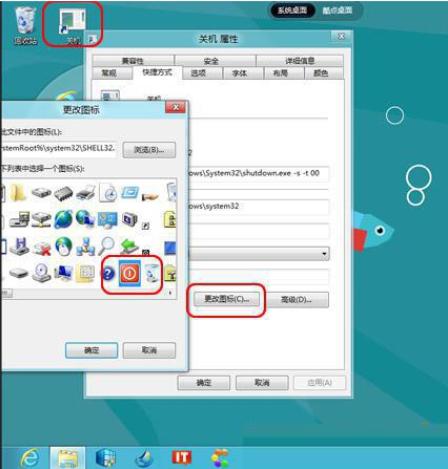Select the red power shutdown icon

click(130, 273)
